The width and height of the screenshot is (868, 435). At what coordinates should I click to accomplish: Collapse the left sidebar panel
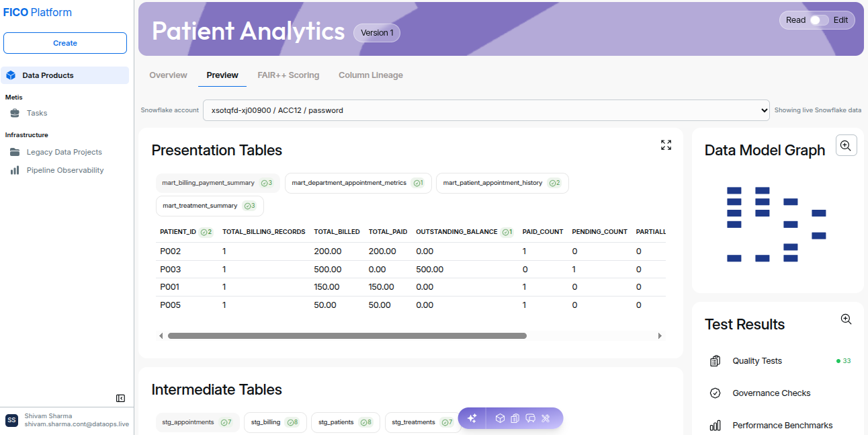click(120, 398)
